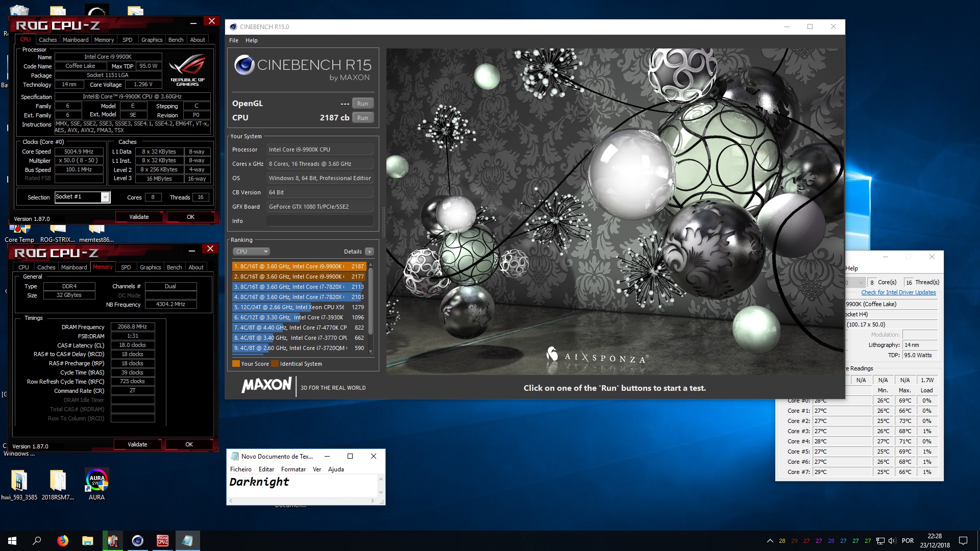Switch to Notepad taskbar icon
Viewport: 980px width, 551px height.
187,541
